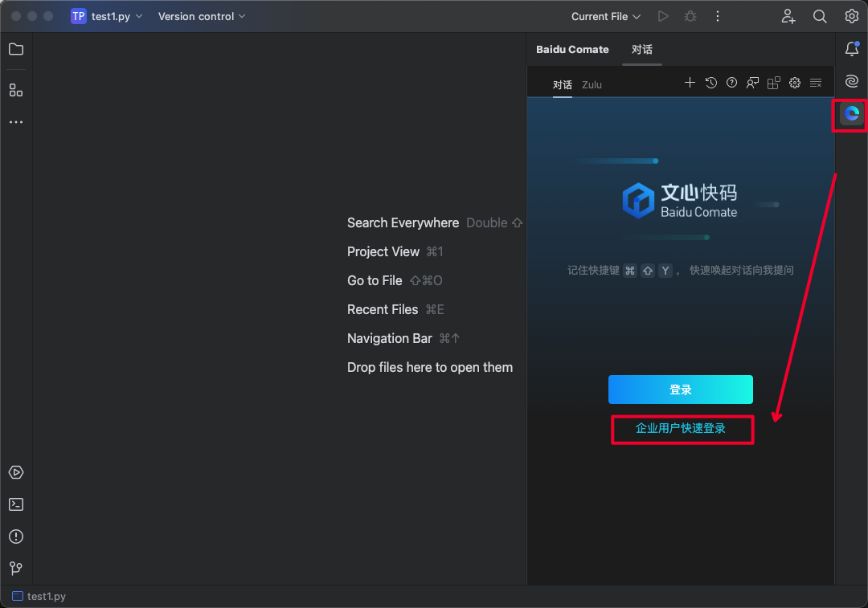Open the AI Assistant swirl icon
Image resolution: width=868 pixels, height=608 pixels.
tap(852, 81)
